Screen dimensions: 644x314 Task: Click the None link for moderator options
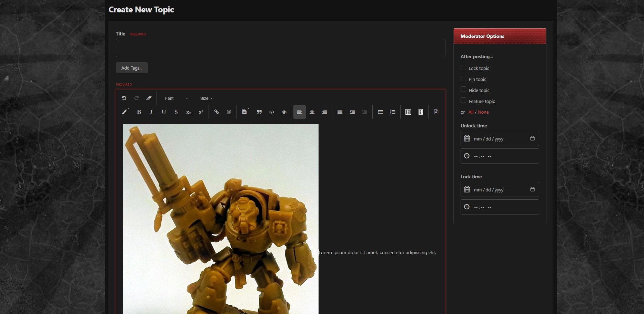tap(483, 112)
